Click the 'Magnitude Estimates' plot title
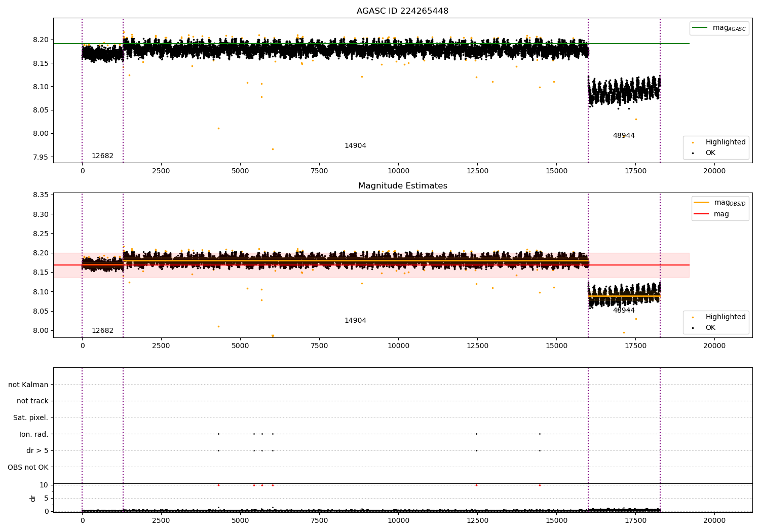Screen dimensions: 760x532 pos(402,186)
